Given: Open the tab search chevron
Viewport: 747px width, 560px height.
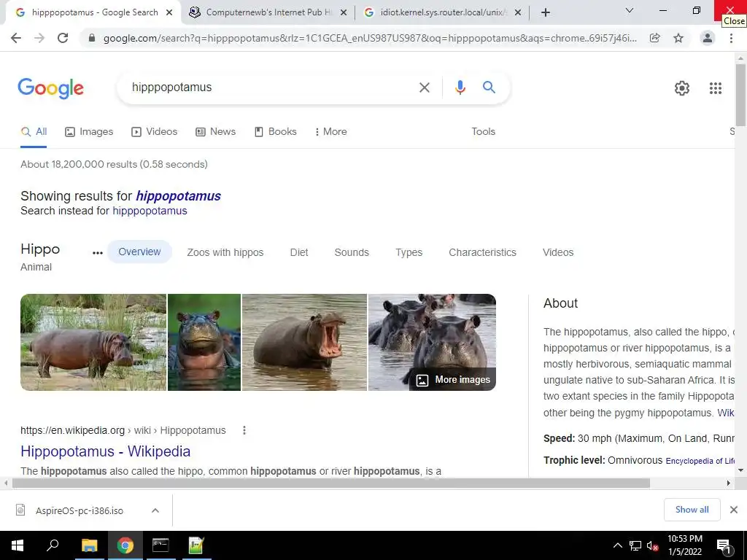Looking at the screenshot, I should (x=630, y=10).
